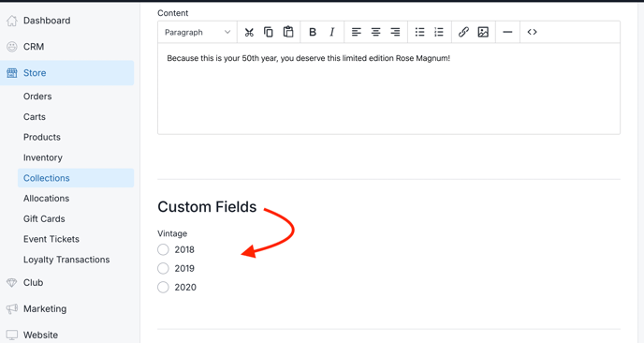Open Gift Cards page

(44, 219)
